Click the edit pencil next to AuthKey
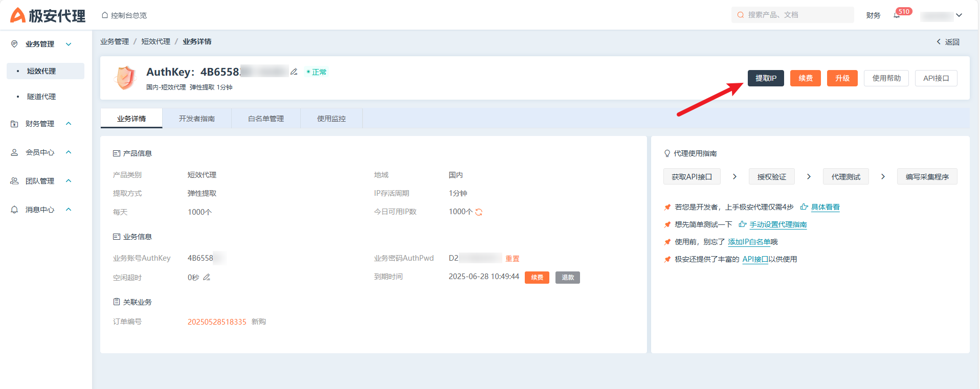The image size is (980, 389). pyautogui.click(x=294, y=72)
